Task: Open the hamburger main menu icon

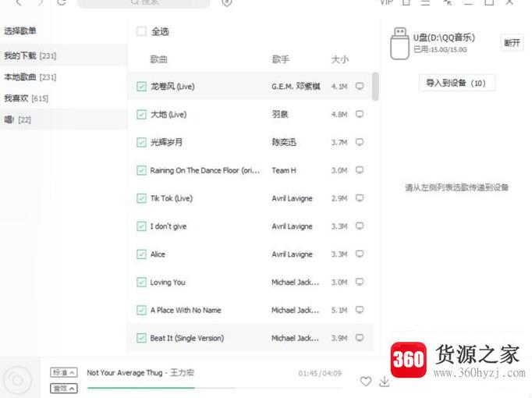Action: click(425, 2)
